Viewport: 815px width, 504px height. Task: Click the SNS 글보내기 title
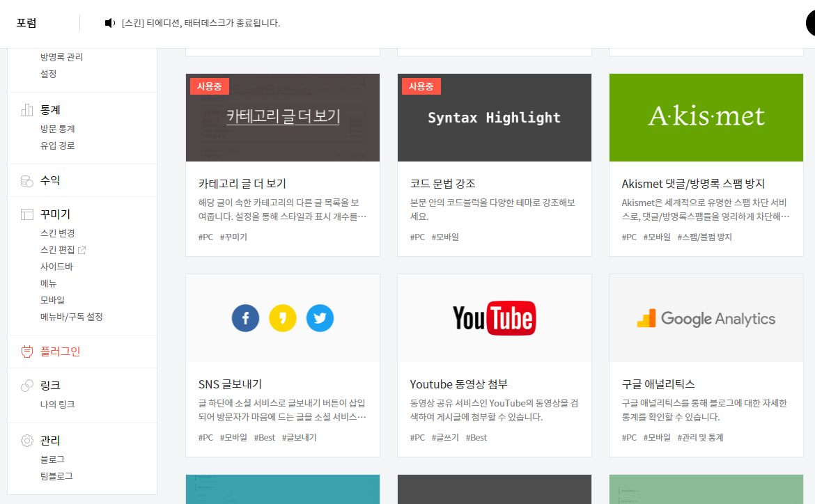coord(231,384)
